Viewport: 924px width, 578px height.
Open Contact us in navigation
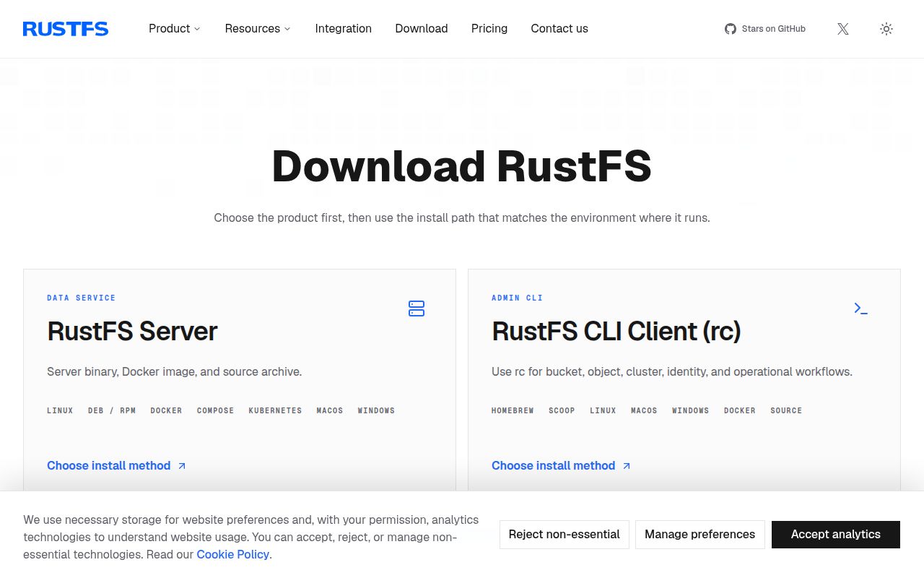[559, 29]
